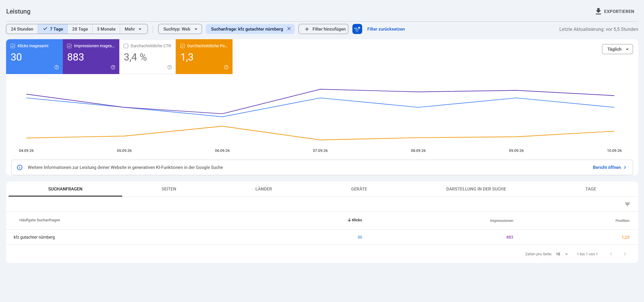Select the 3 Monate date range
Image resolution: width=644 pixels, height=302 pixels.
[x=106, y=29]
